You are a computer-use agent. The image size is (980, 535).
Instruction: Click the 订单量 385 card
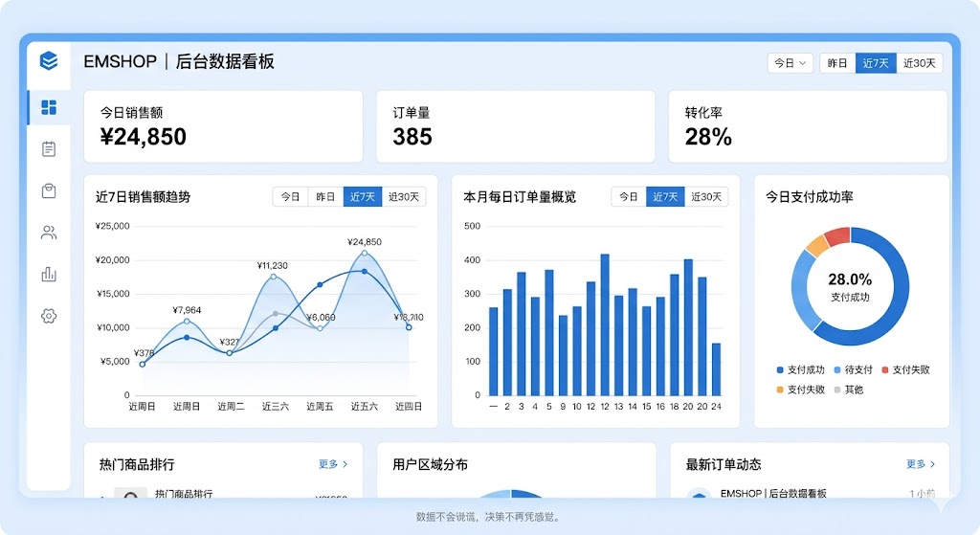[x=516, y=126]
